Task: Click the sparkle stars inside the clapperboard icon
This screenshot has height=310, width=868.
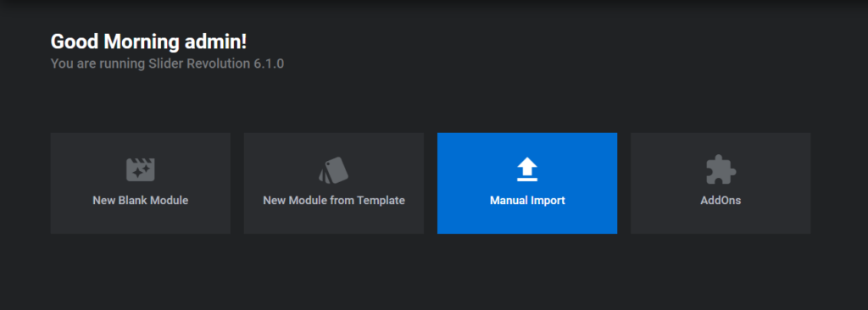Action: (x=142, y=172)
